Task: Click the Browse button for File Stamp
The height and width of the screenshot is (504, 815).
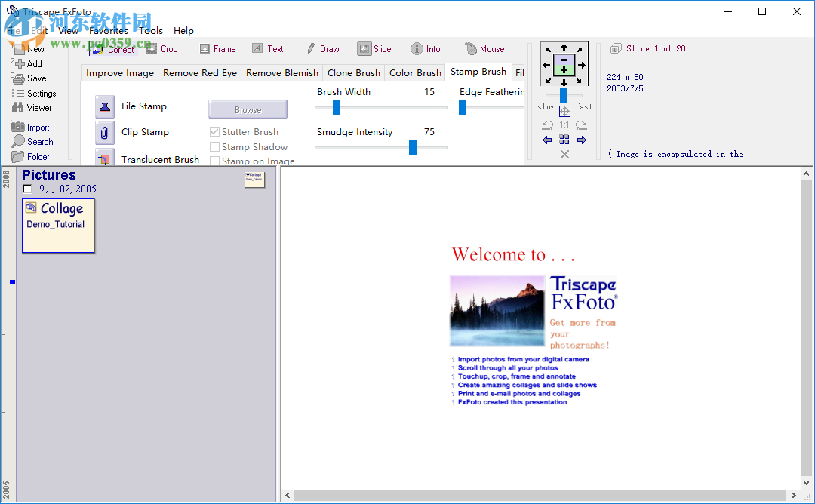Action: coord(248,109)
